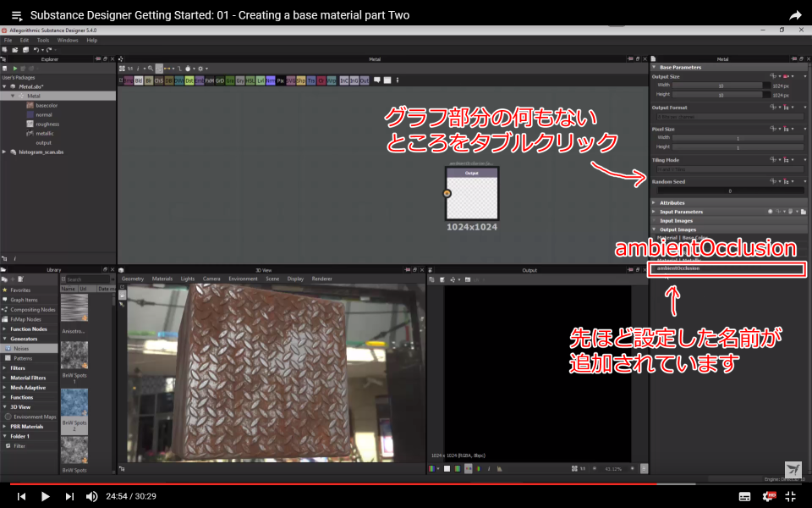Viewport: 812px width, 508px height.
Task: Open YouTube settings gear
Action: [767, 497]
